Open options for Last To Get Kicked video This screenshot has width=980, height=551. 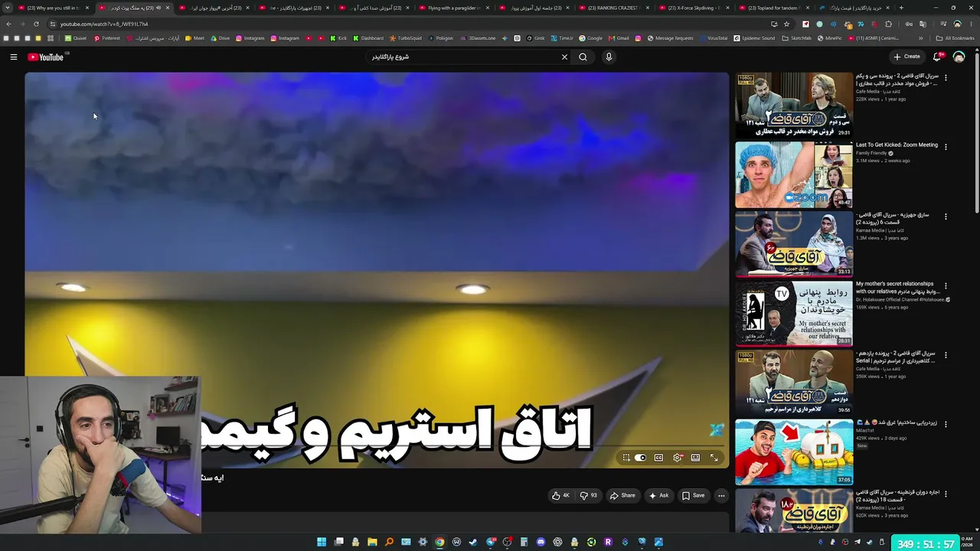(946, 146)
